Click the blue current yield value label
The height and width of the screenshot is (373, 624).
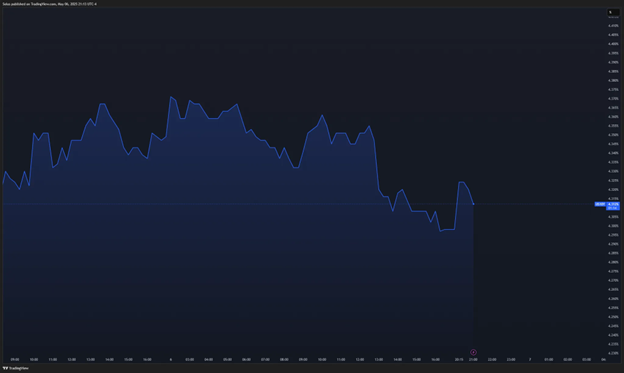613,206
